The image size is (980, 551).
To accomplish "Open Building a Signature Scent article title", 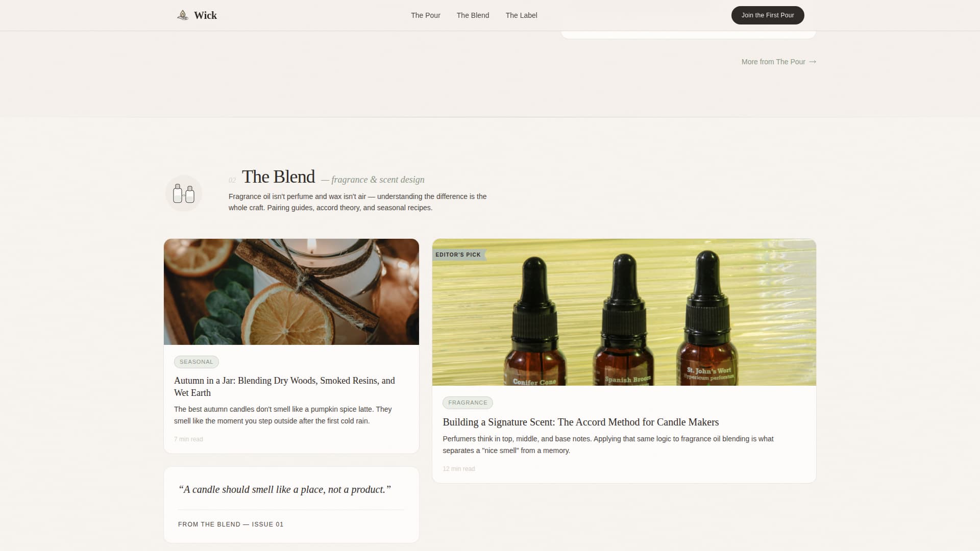I will [x=580, y=422].
